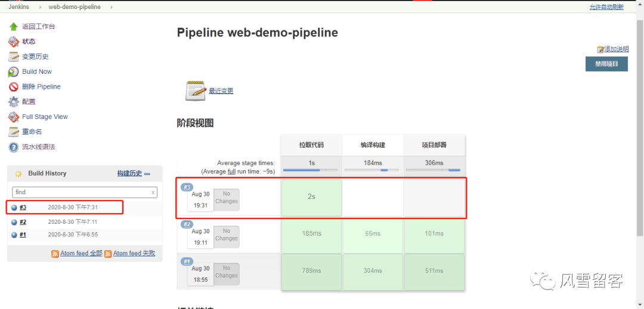Click the question mark icon for 流水线语法

pyautogui.click(x=14, y=146)
